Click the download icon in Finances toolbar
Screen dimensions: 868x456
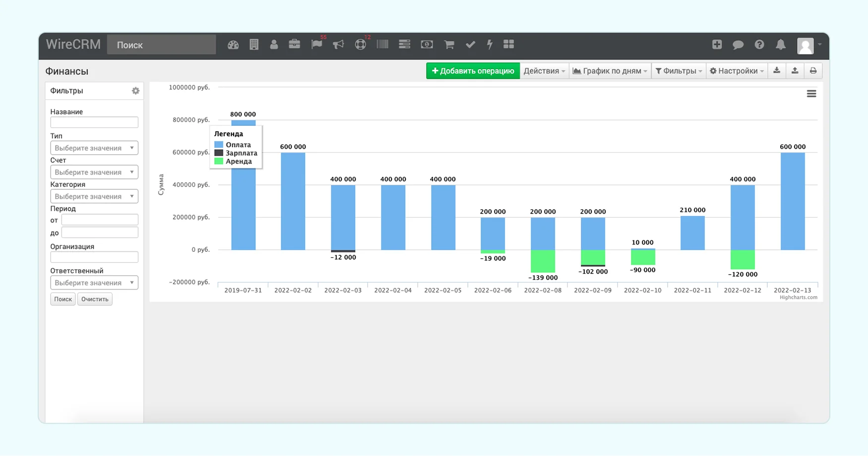coord(777,71)
